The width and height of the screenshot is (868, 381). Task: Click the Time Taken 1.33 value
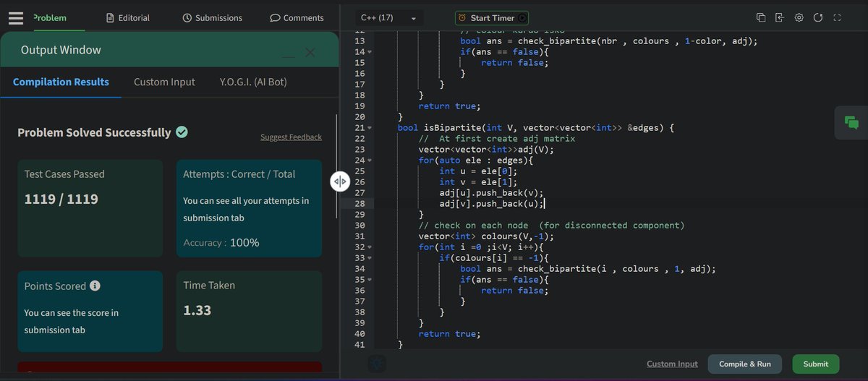[x=197, y=310]
